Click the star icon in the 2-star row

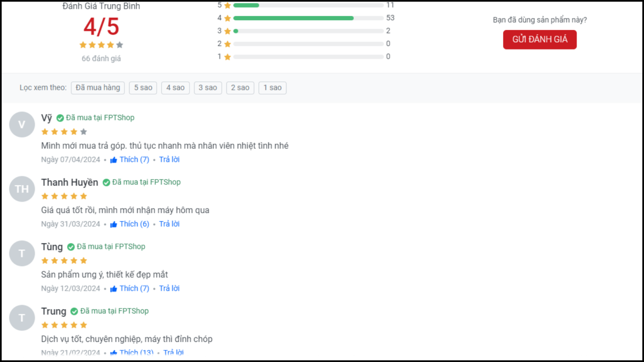tap(227, 44)
